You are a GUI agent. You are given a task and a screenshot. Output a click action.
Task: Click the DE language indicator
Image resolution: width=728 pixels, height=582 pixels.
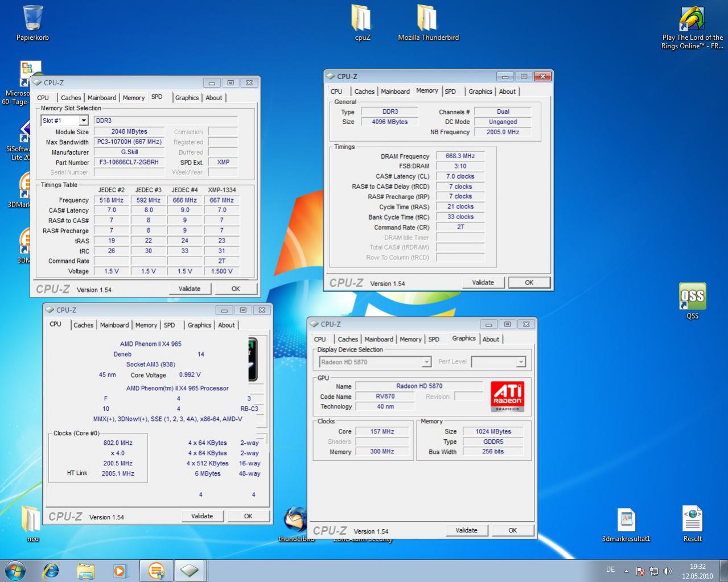(x=610, y=569)
